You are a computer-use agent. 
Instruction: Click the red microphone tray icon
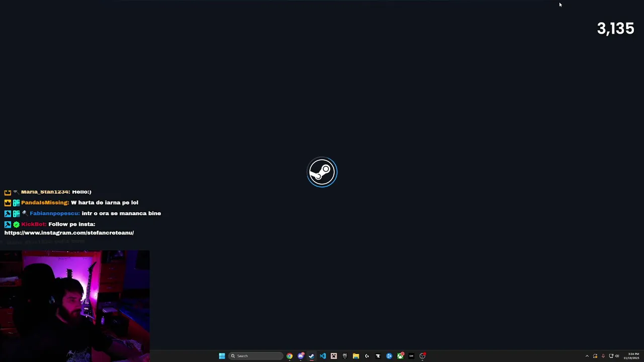click(603, 356)
